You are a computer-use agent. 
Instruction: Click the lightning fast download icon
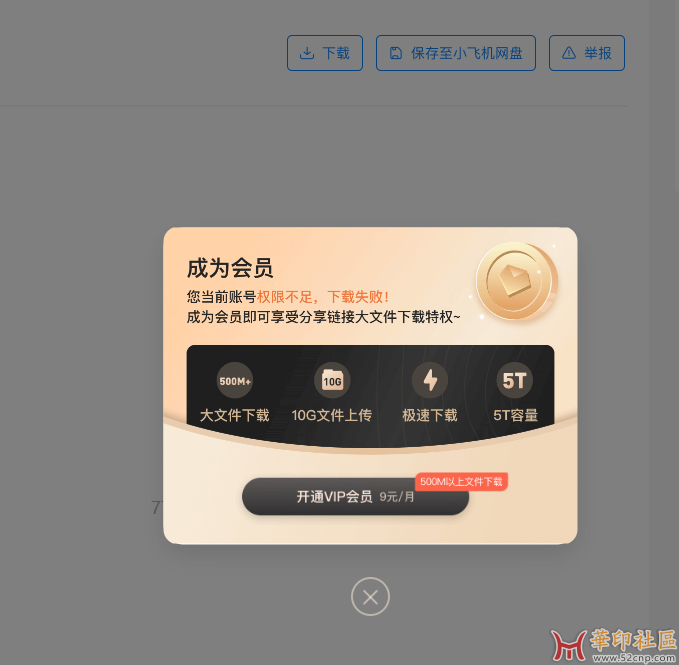pyautogui.click(x=430, y=381)
